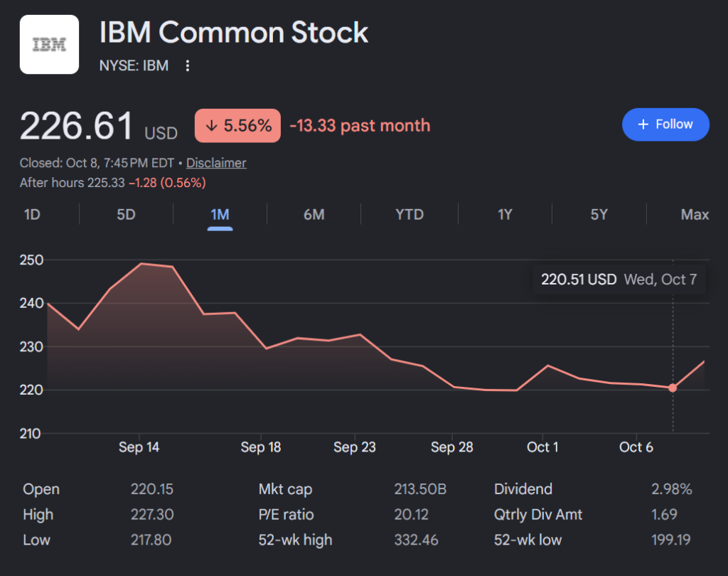
Task: Switch to the 1Y chart range
Action: tap(505, 215)
